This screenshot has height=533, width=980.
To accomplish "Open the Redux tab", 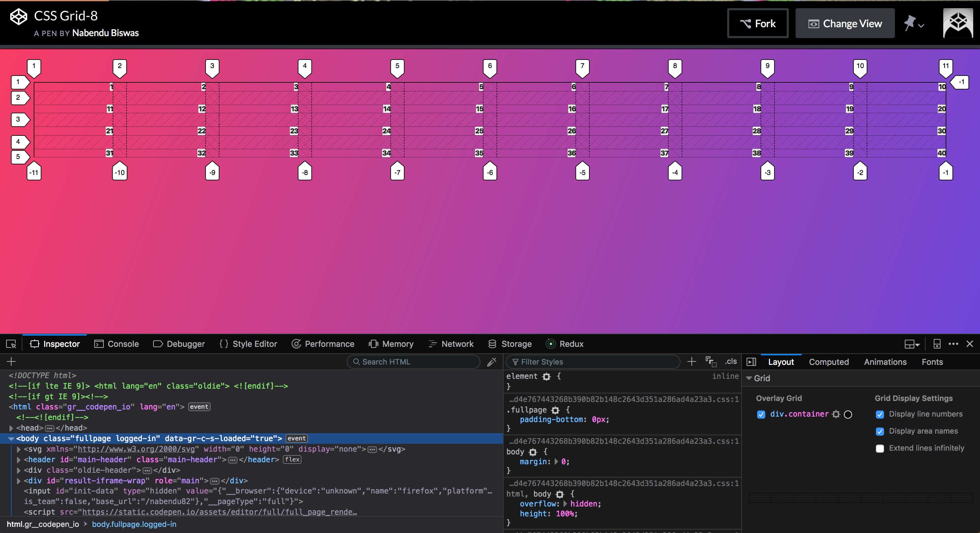I will pos(565,344).
